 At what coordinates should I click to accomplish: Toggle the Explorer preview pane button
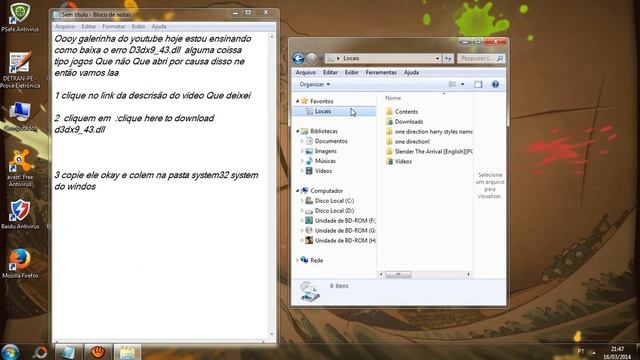click(478, 84)
